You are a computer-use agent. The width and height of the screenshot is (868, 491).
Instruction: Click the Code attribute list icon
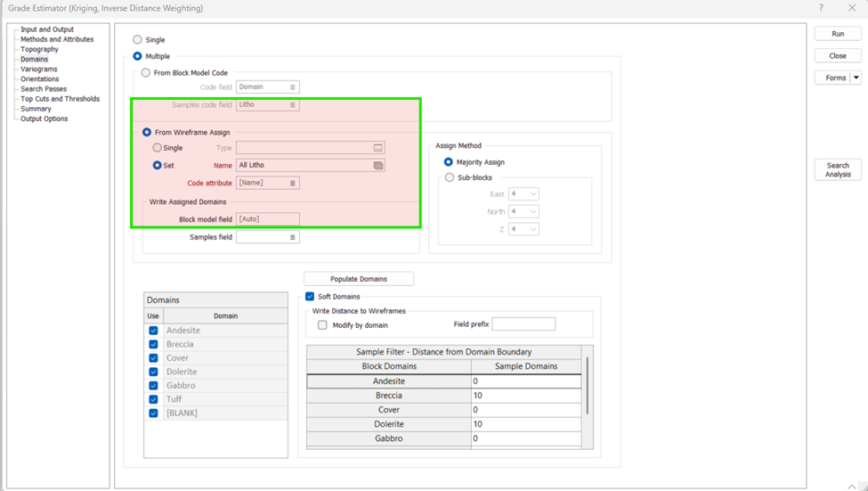pos(292,184)
